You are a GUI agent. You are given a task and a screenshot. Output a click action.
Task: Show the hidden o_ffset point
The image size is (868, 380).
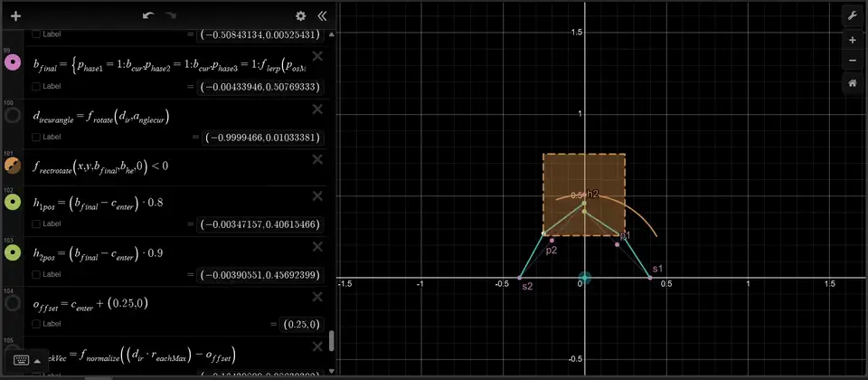point(13,302)
